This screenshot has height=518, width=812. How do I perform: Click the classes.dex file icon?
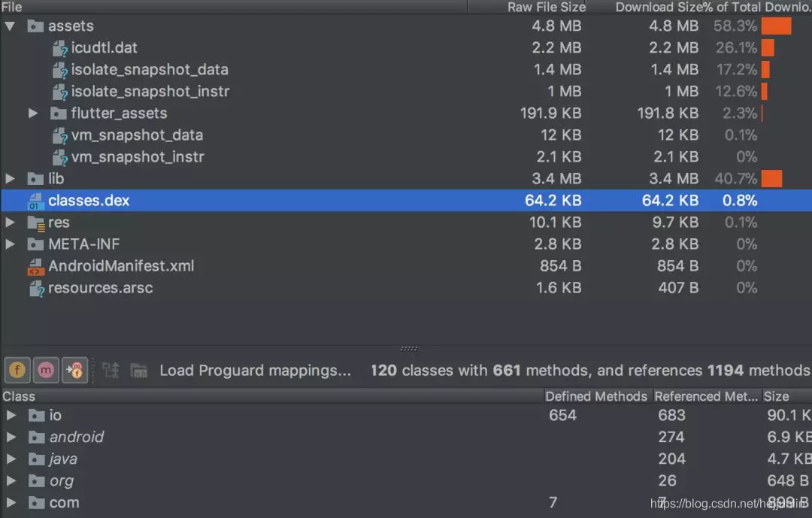35,201
